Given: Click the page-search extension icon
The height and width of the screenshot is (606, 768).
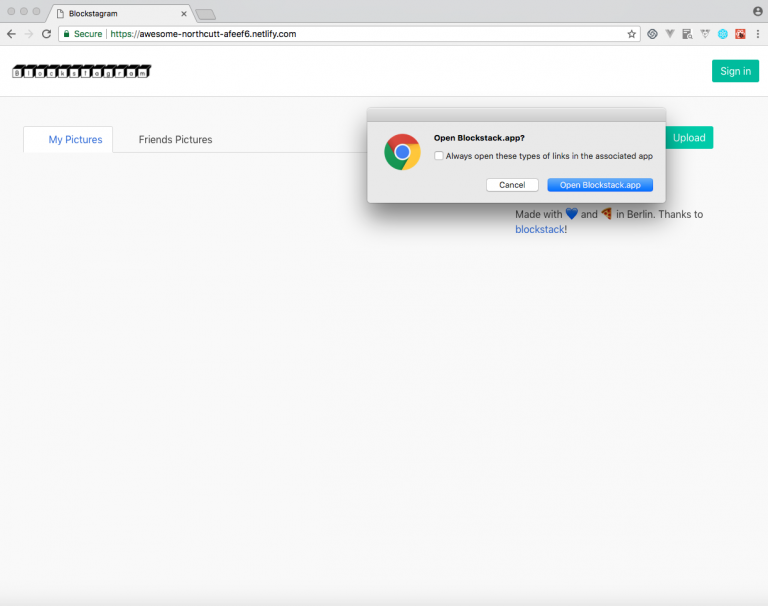Looking at the screenshot, I should tap(687, 33).
